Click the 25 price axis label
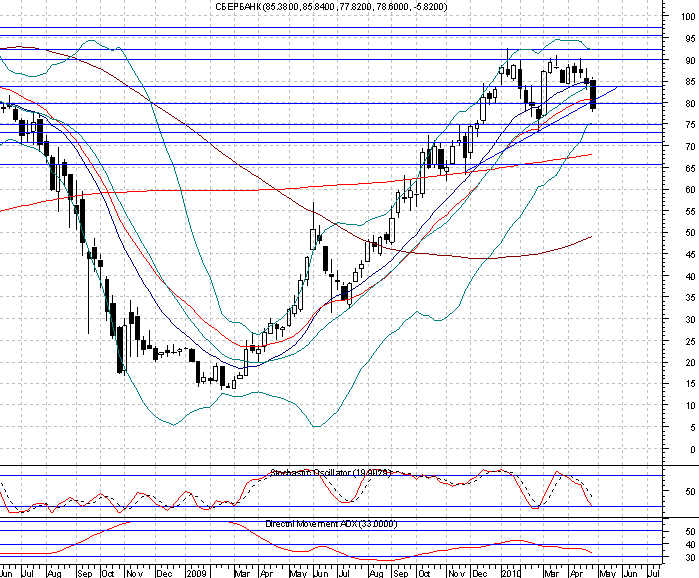 [x=690, y=341]
